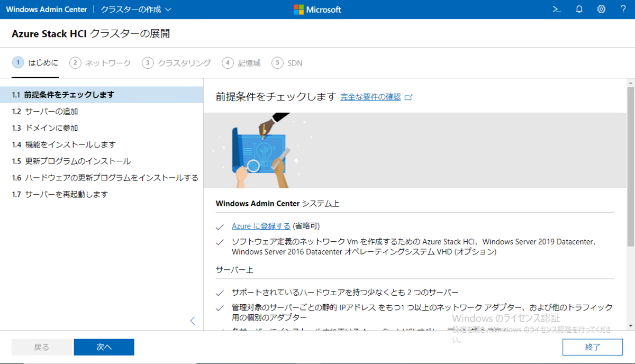Screen dimensions: 635x364
Task: Click the 戻る button
Action: coord(42,347)
